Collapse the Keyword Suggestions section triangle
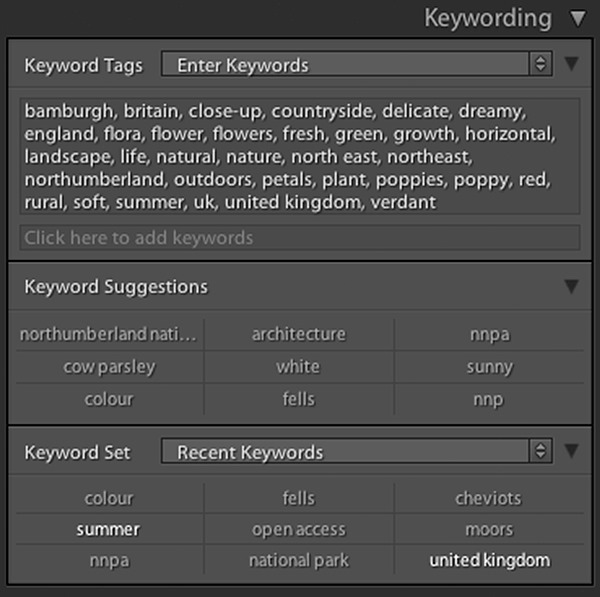 tap(571, 287)
